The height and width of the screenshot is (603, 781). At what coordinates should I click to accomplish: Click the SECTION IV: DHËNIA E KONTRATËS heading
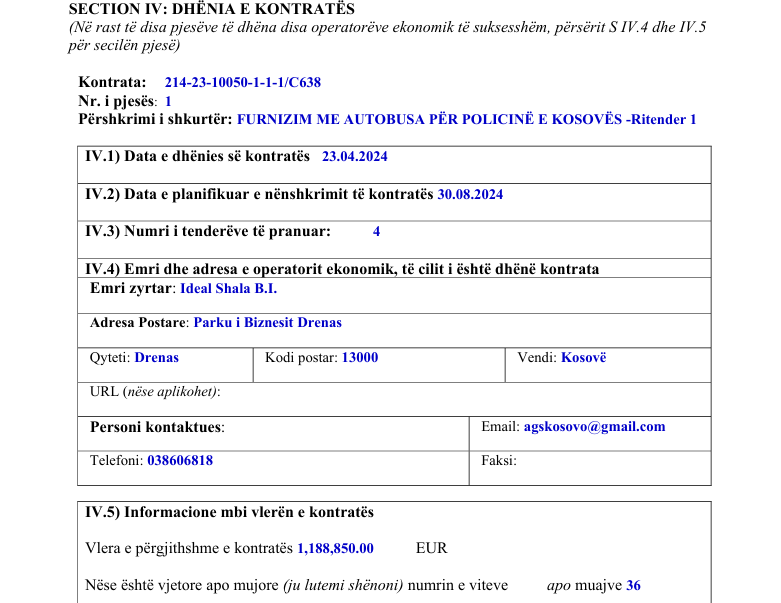tap(212, 9)
